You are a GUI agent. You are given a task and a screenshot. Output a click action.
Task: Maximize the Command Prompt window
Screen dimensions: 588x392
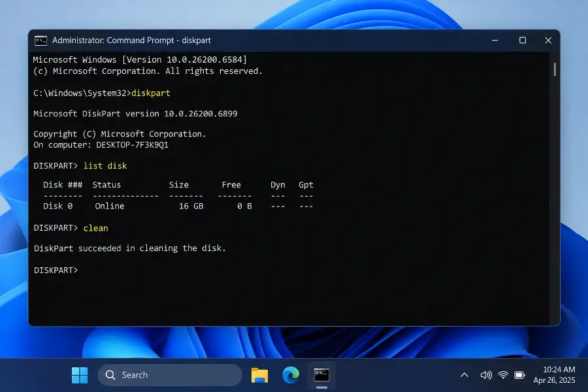pyautogui.click(x=523, y=40)
